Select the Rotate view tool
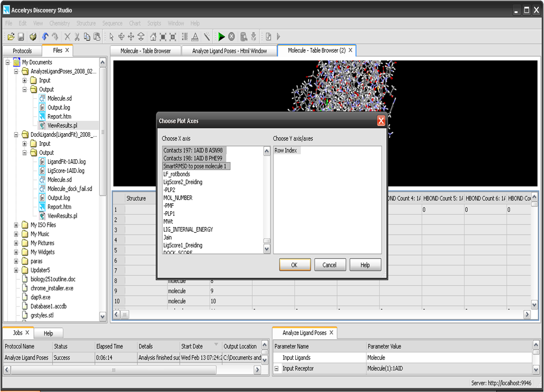The height and width of the screenshot is (392, 544). tap(122, 36)
